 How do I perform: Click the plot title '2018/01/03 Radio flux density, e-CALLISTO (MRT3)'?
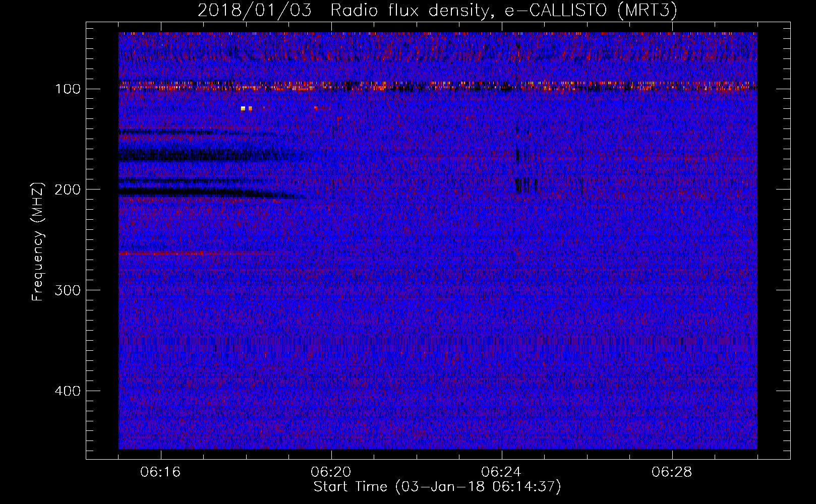point(437,10)
